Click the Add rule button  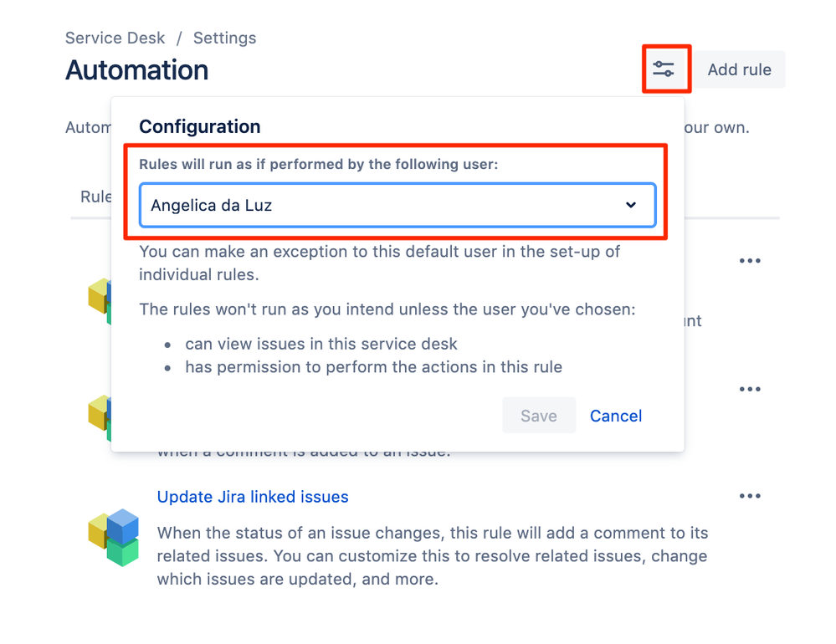point(739,69)
